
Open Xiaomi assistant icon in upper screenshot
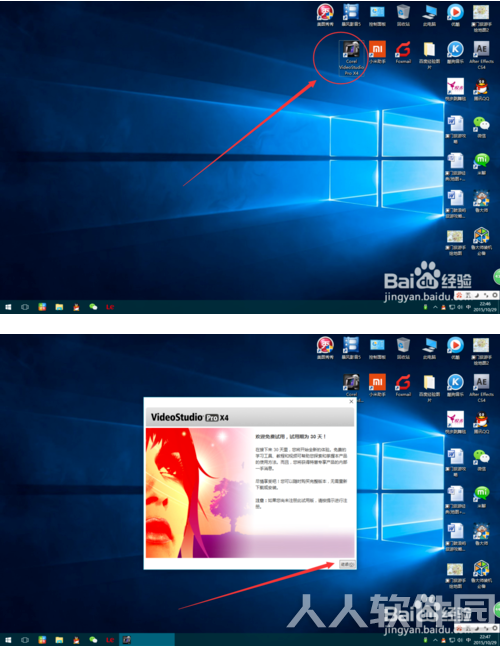[377, 52]
